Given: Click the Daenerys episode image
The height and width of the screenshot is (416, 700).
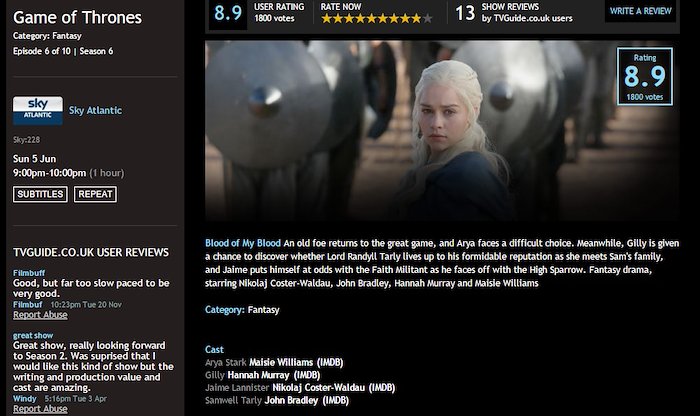Looking at the screenshot, I should [x=442, y=130].
